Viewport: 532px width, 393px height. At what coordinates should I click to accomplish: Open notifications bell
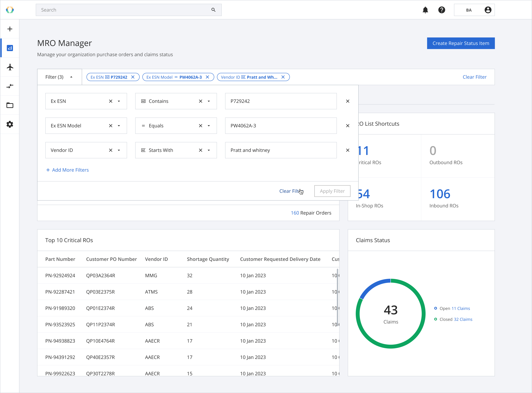(x=425, y=10)
